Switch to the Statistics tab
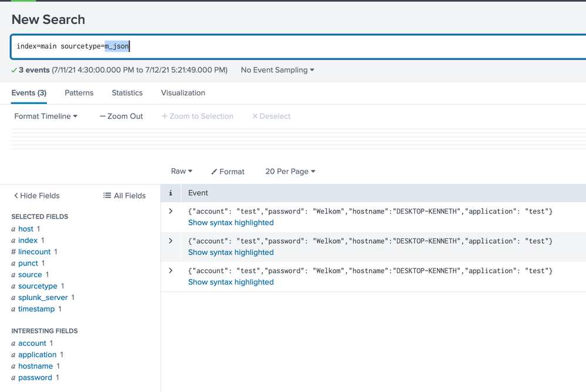The width and height of the screenshot is (586, 392). [x=127, y=93]
